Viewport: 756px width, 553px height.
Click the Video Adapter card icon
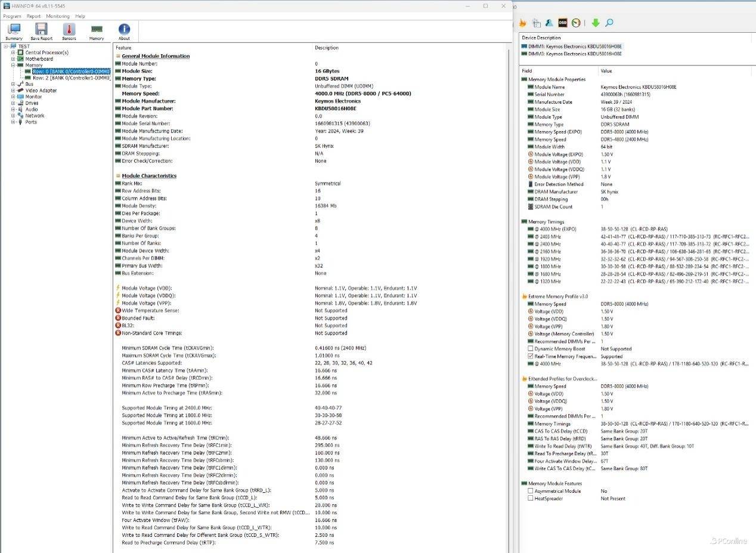(x=20, y=90)
